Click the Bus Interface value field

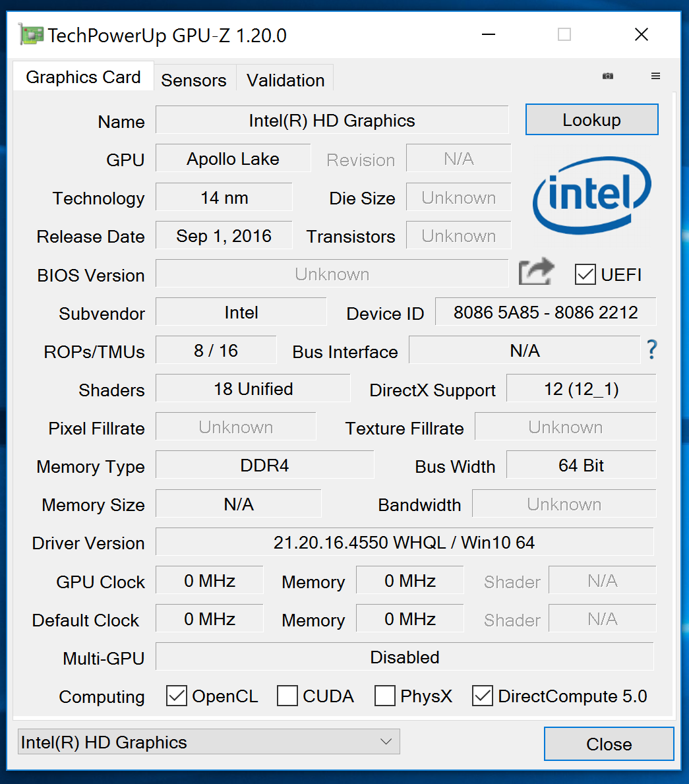[525, 350]
